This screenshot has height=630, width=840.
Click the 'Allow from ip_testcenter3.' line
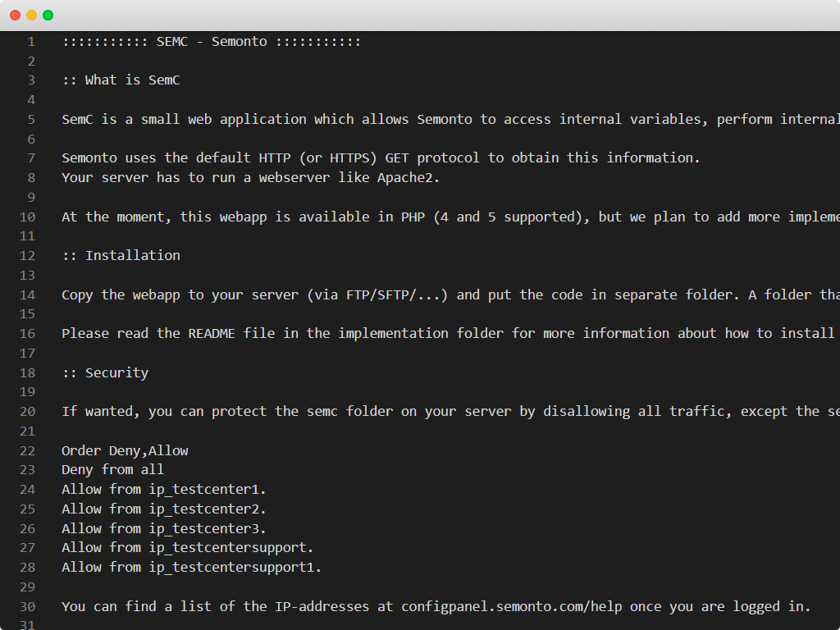click(x=164, y=528)
